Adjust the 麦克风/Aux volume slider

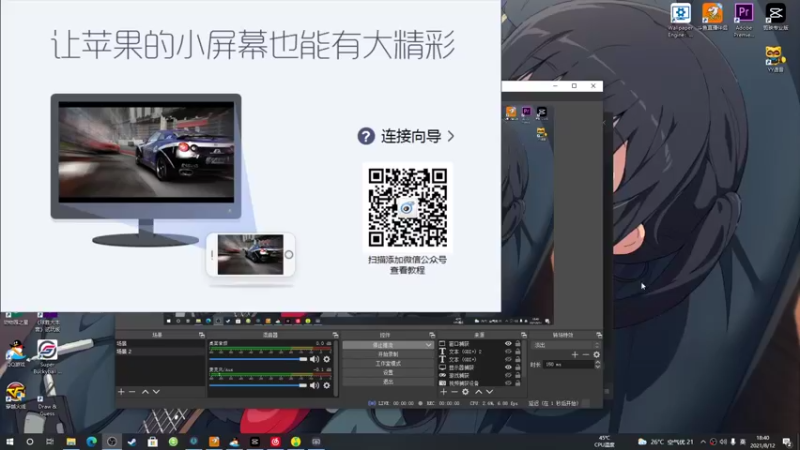tap(258, 385)
